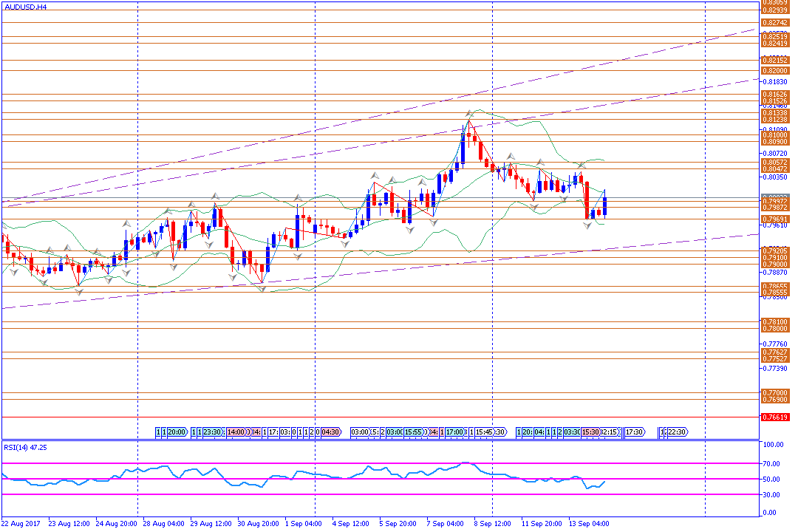Click the 14:00 pink news event marker
Image resolution: width=798 pixels, height=532 pixels.
point(236,432)
